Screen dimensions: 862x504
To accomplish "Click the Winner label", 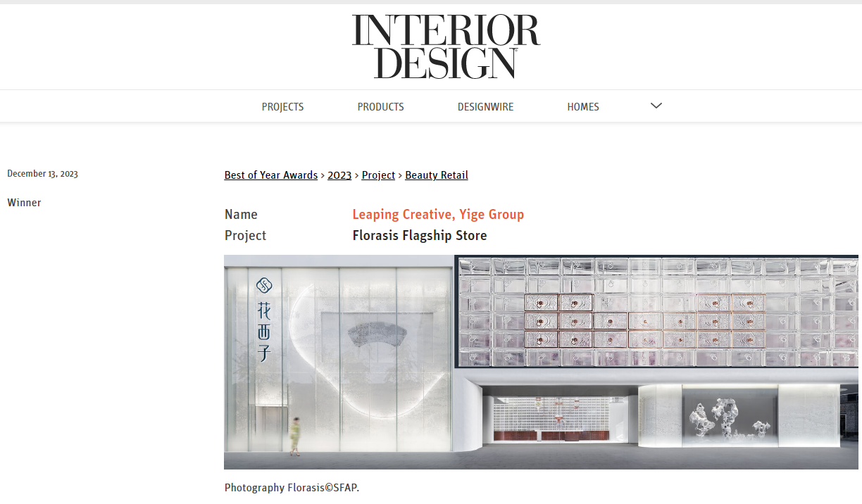I will [24, 203].
